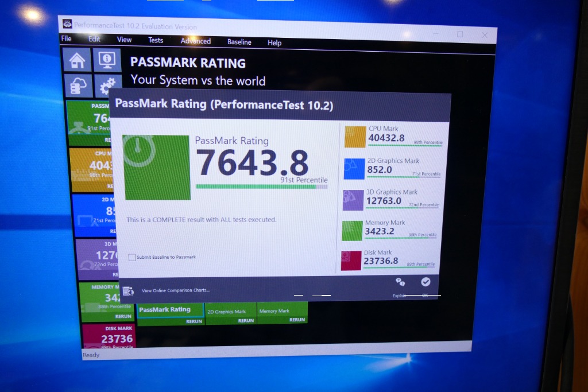Viewport: 588px width, 392px height.
Task: Rerun the sidebar Memory Mark test
Action: [x=123, y=317]
